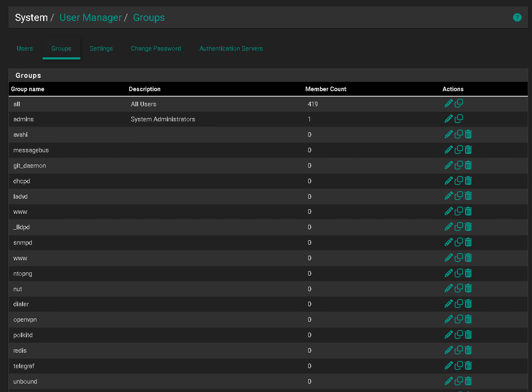Image resolution: width=532 pixels, height=392 pixels.
Task: Click the 'polkitd' group name
Action: pyautogui.click(x=23, y=335)
